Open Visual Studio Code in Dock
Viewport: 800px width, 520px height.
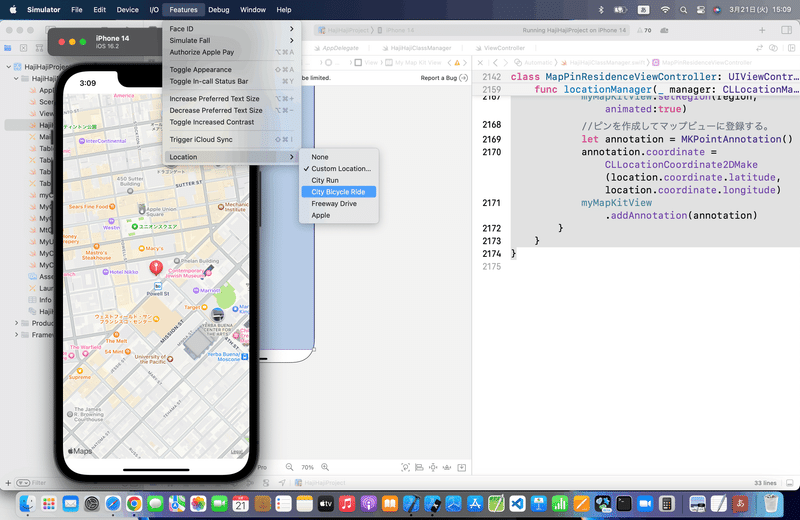click(x=517, y=504)
